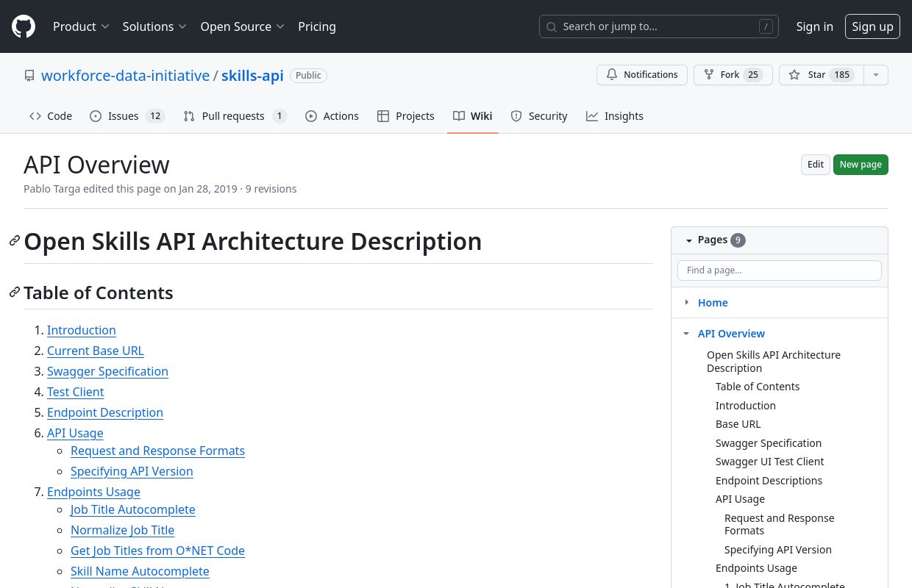Select sidebar Base URL entry
912x588 pixels.
click(738, 424)
